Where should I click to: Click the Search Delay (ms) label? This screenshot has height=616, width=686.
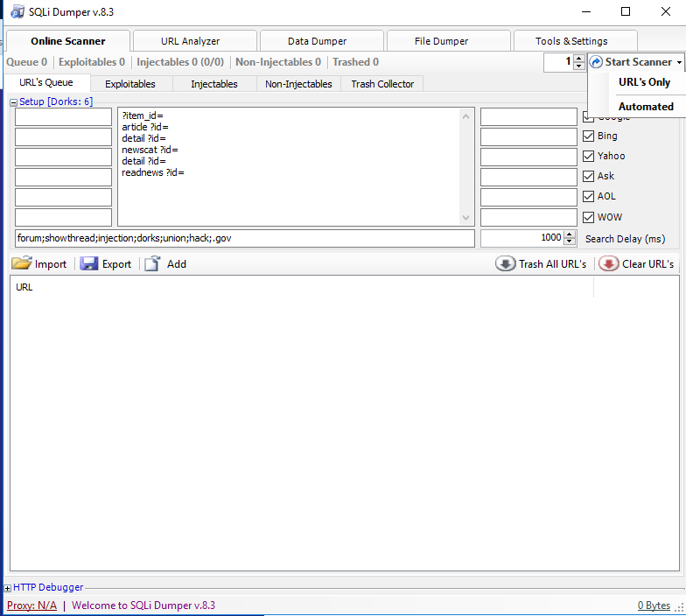coord(625,239)
